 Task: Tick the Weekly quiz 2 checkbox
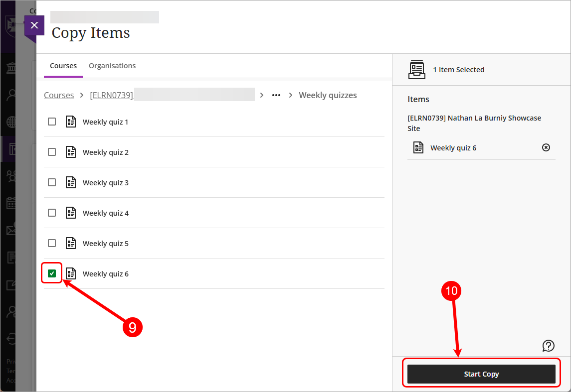pyautogui.click(x=52, y=152)
